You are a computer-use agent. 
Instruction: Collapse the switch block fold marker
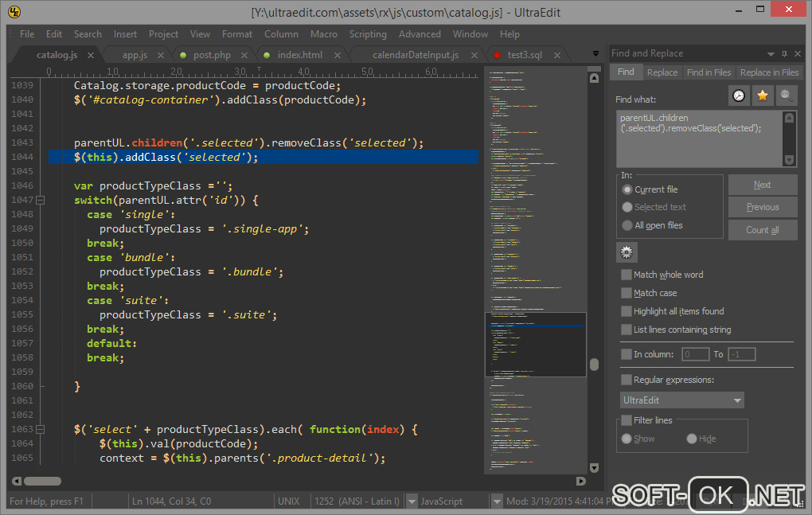click(40, 201)
